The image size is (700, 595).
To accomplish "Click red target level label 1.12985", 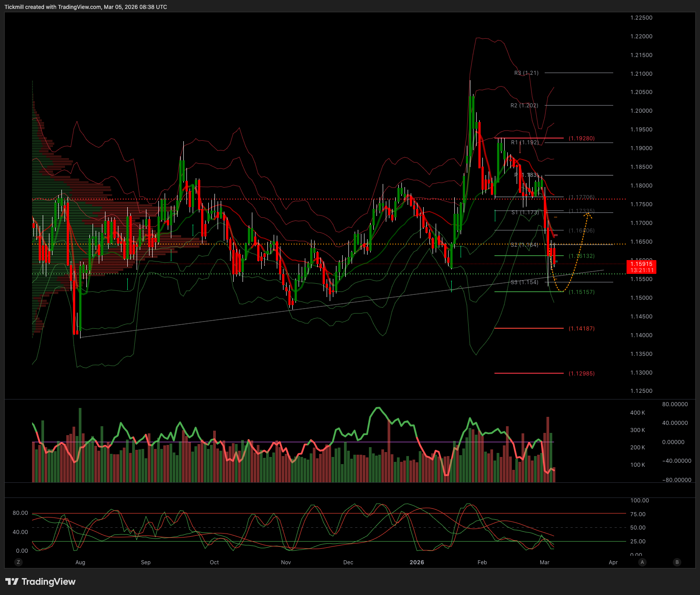I will click(x=581, y=374).
